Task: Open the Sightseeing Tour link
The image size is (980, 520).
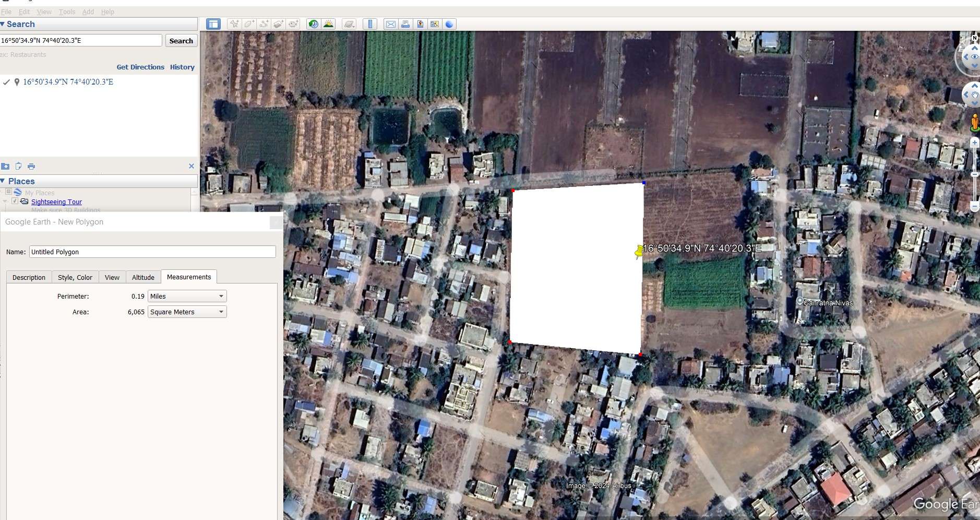Action: tap(56, 202)
